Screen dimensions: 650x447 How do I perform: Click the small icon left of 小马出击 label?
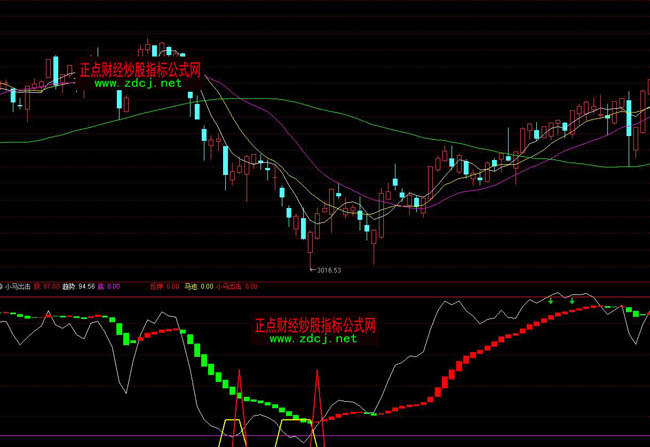(x=3, y=286)
